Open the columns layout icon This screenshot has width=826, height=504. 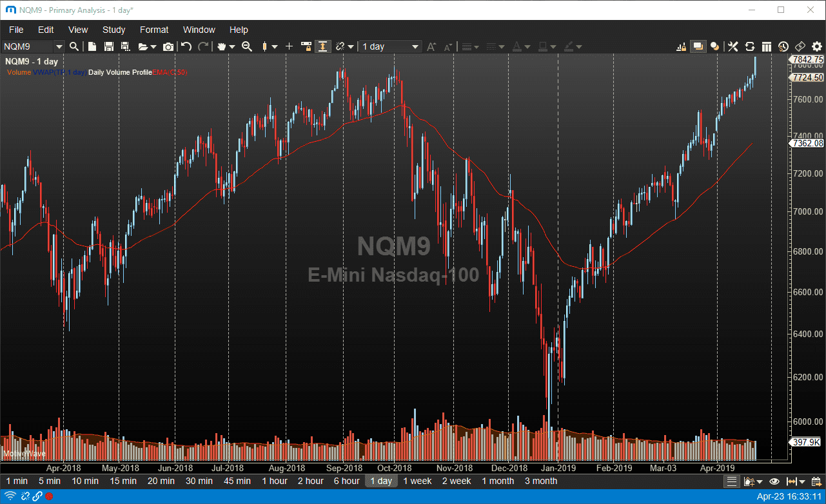766,46
